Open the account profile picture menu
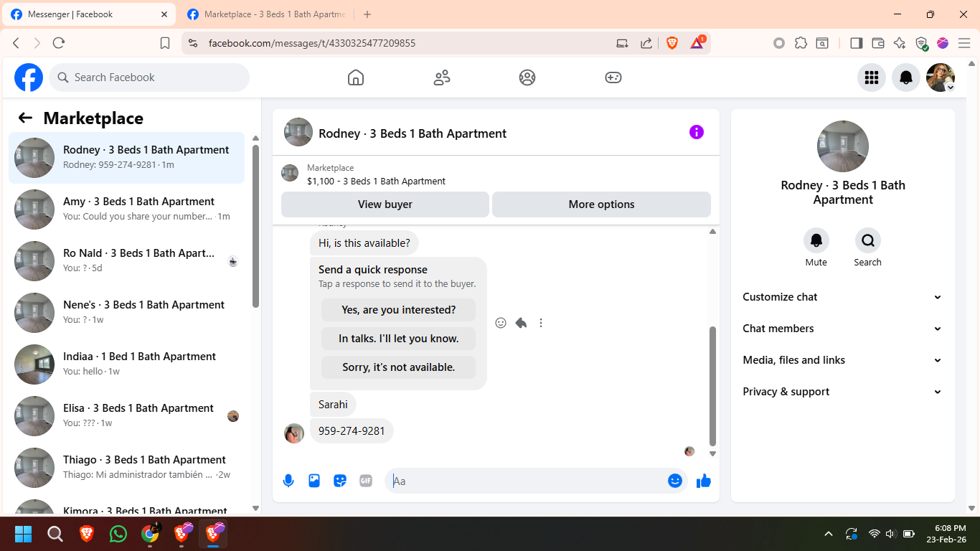The height and width of the screenshot is (551, 980). [941, 77]
